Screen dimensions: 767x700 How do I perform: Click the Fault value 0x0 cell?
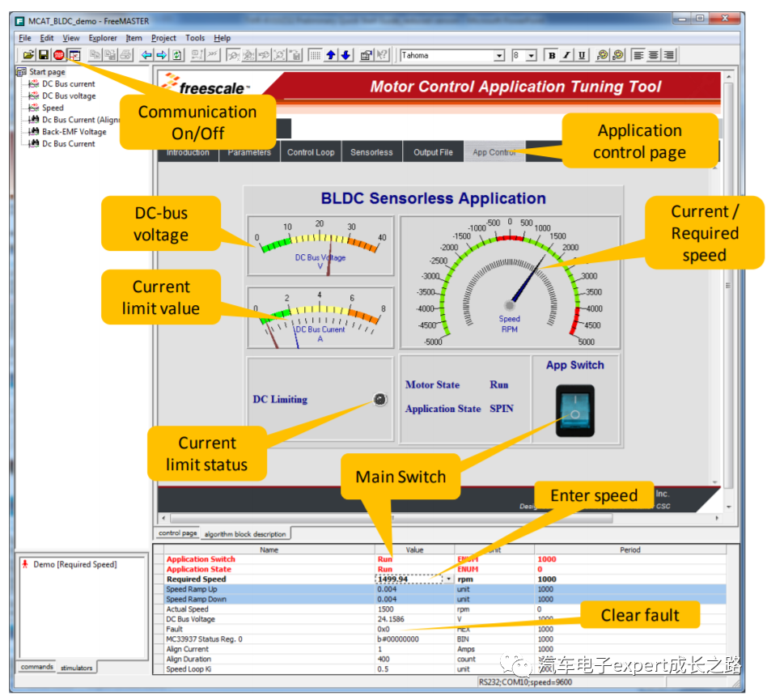coord(415,629)
